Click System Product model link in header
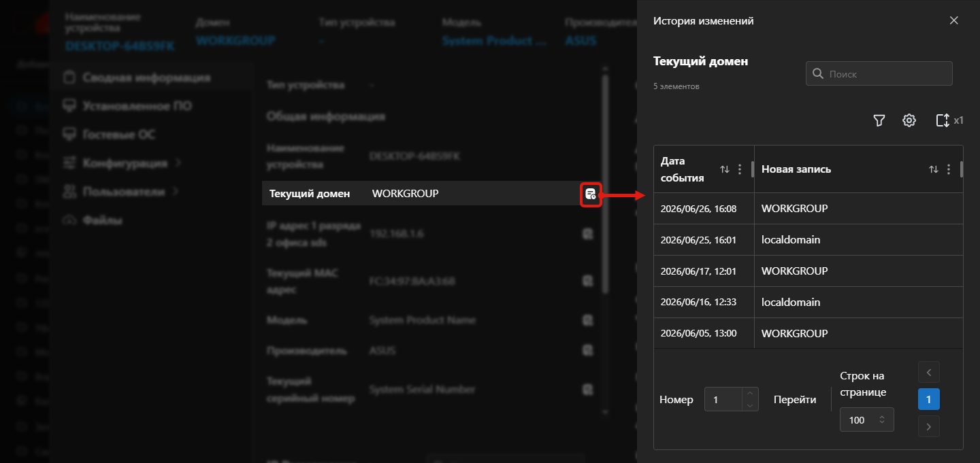This screenshot has width=980, height=463. coord(494,41)
